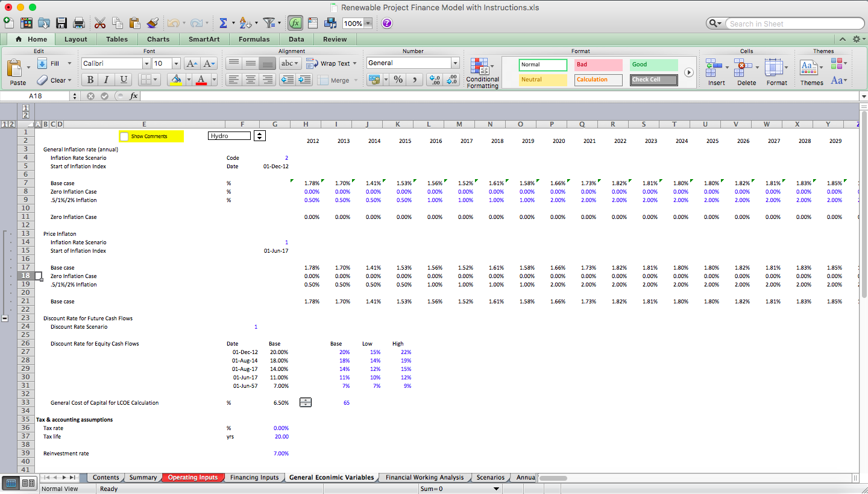Open font name Calibri dropdown
This screenshot has height=494, width=868.
pos(146,63)
